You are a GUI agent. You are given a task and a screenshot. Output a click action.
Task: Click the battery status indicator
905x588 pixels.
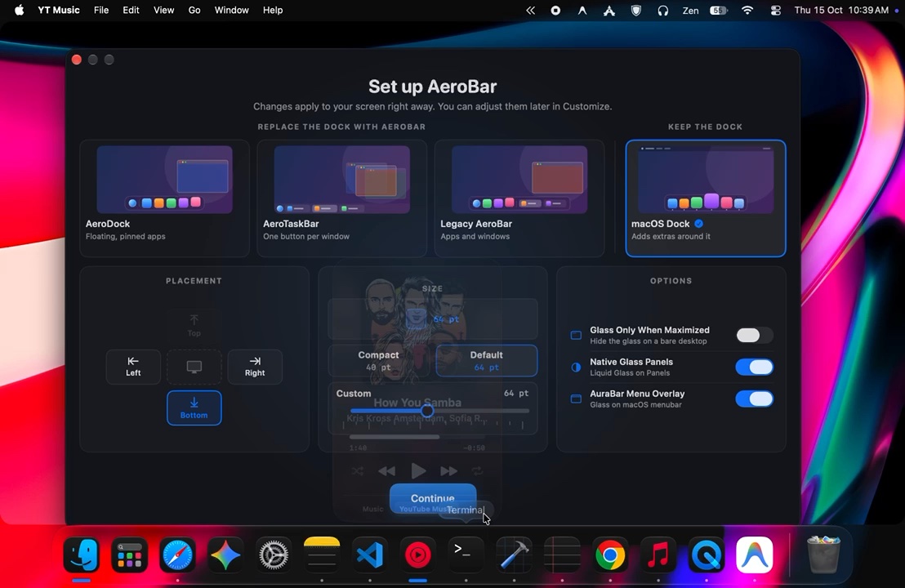coord(719,10)
